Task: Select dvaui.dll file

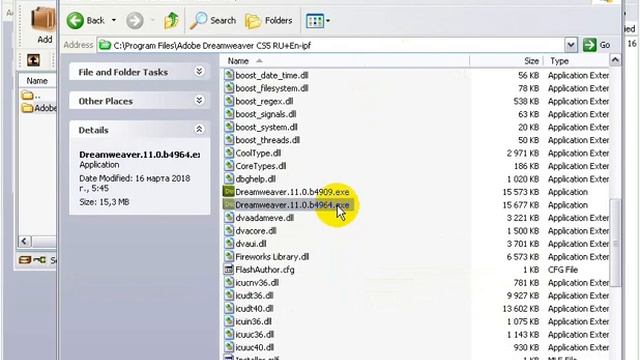Action: coord(251,244)
